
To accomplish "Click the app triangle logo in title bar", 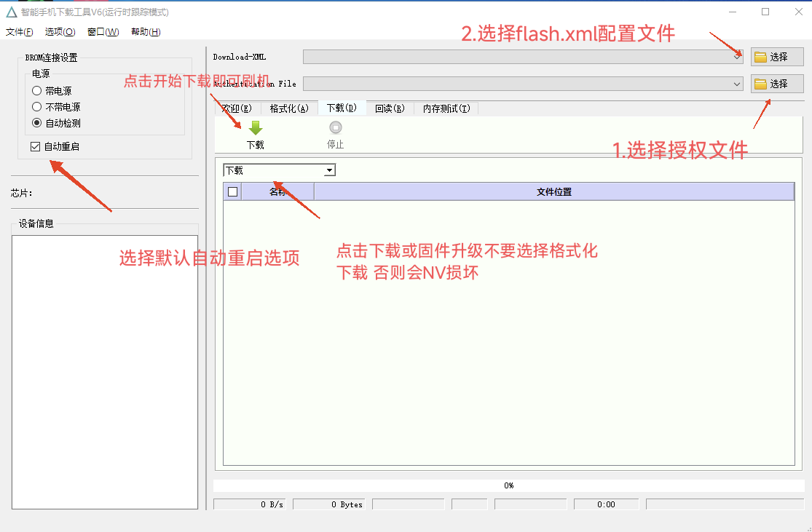I will click(12, 12).
